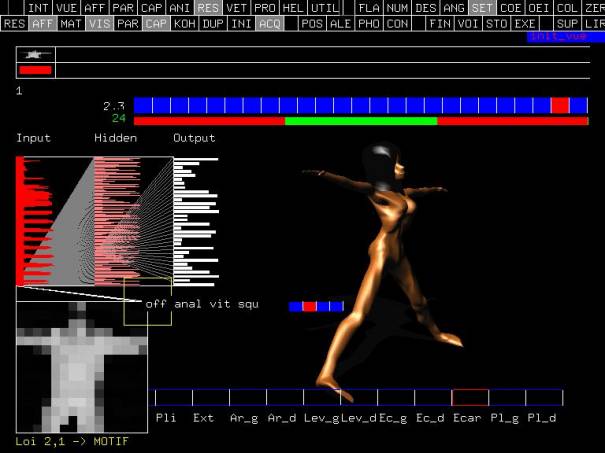Toggle the highlighted VIS option
Viewport: 605px width, 453px height.
(99, 22)
